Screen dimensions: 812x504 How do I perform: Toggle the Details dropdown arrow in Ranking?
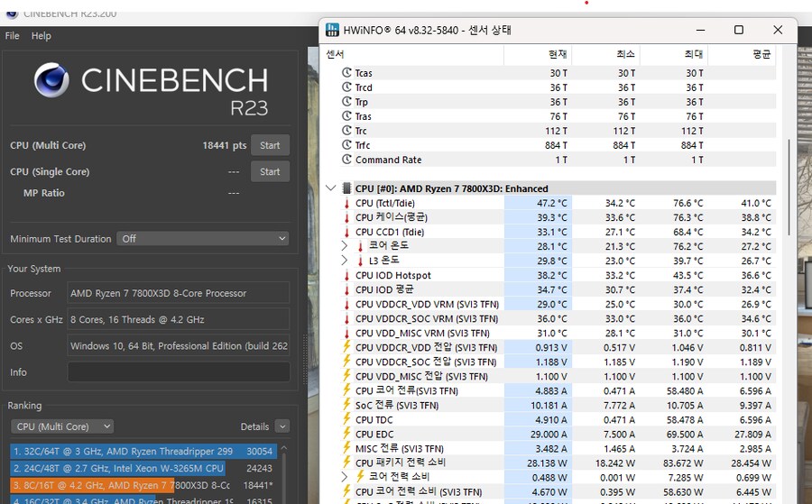[x=282, y=426]
